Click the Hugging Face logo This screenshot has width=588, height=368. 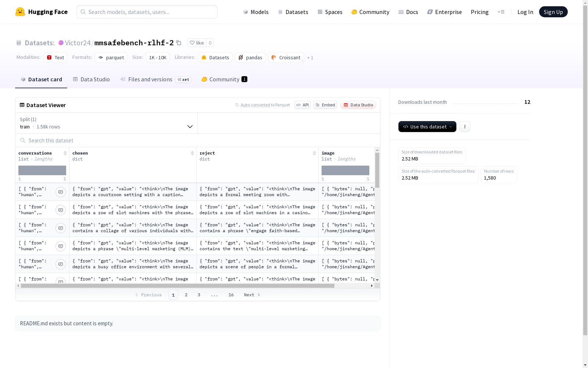point(41,12)
